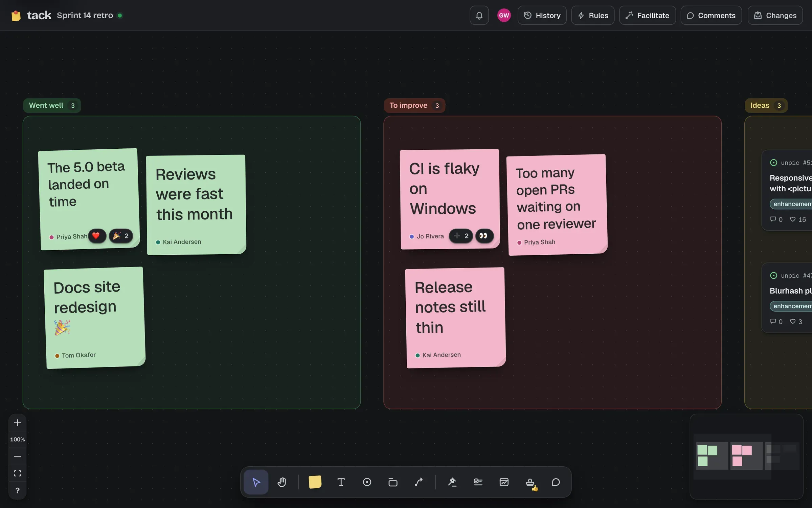Open board History
The height and width of the screenshot is (508, 812).
542,15
